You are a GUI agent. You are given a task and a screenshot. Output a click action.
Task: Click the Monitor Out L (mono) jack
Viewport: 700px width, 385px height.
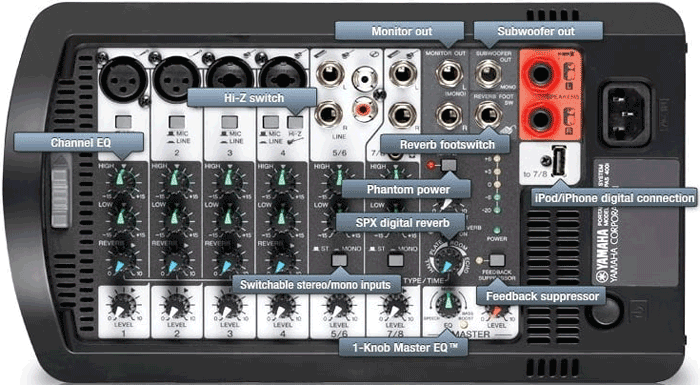pos(449,73)
